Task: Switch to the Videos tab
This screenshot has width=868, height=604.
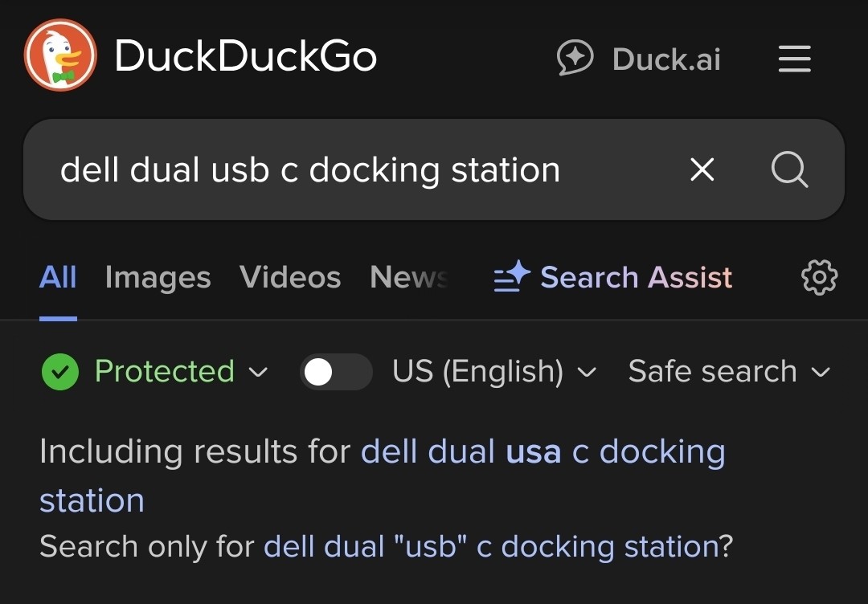Action: point(289,277)
